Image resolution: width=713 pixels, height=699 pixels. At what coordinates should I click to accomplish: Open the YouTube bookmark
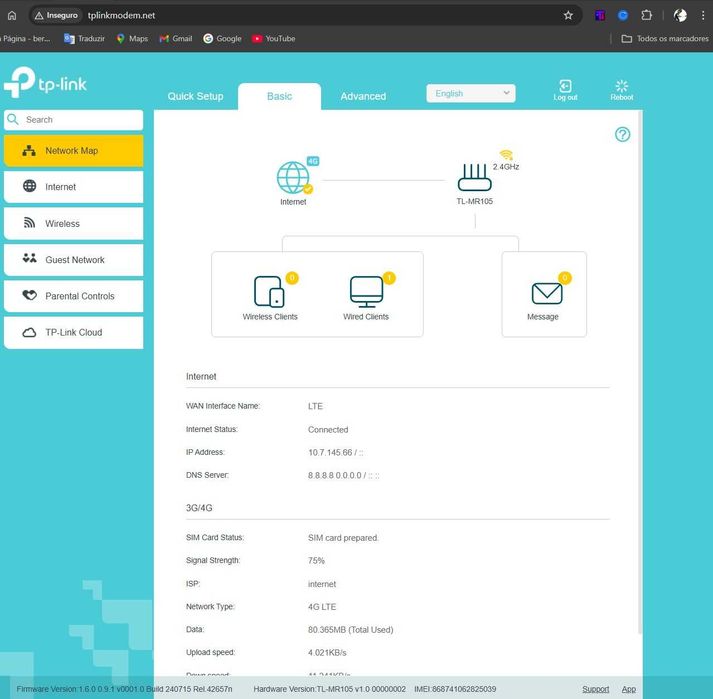(274, 39)
